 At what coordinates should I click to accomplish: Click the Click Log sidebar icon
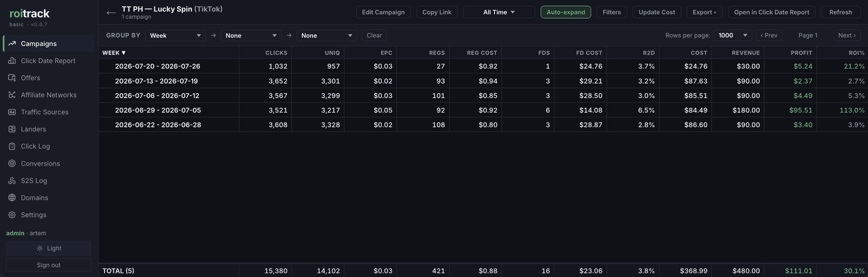tap(12, 146)
